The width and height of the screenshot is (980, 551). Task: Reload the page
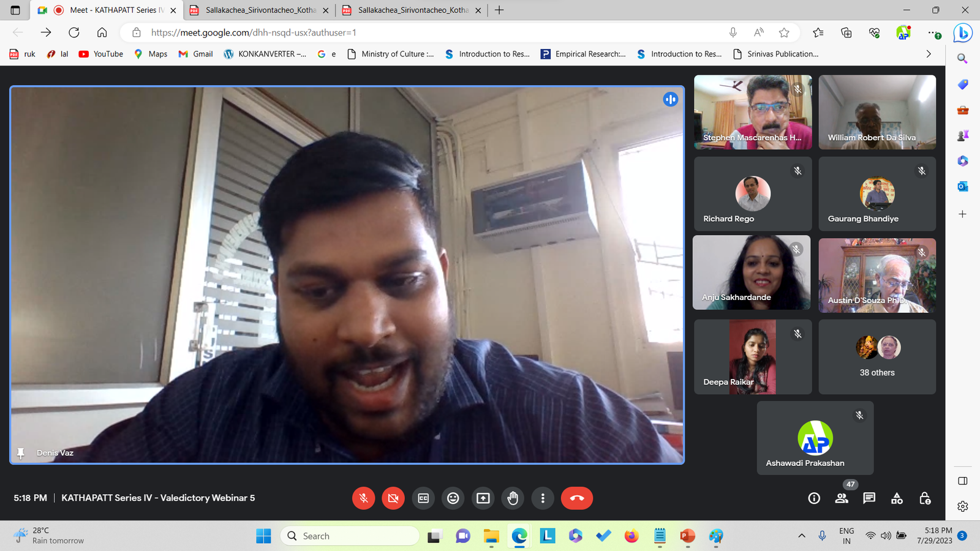[74, 32]
